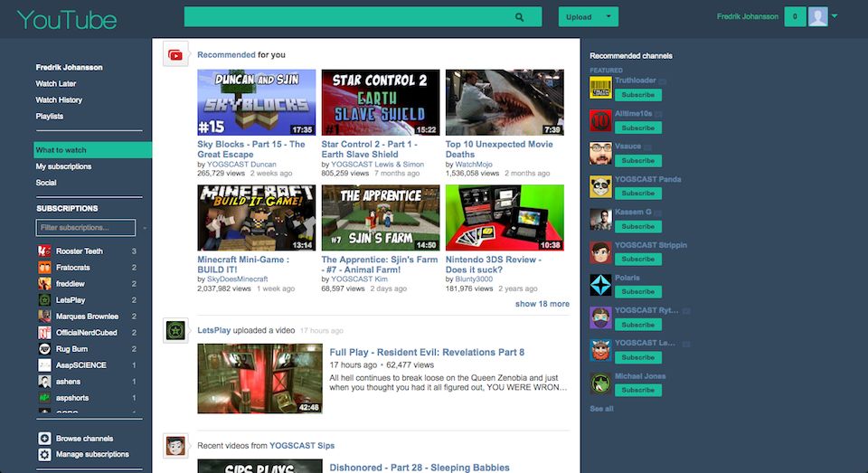
Task: Open Playlists in sidebar
Action: [x=49, y=117]
